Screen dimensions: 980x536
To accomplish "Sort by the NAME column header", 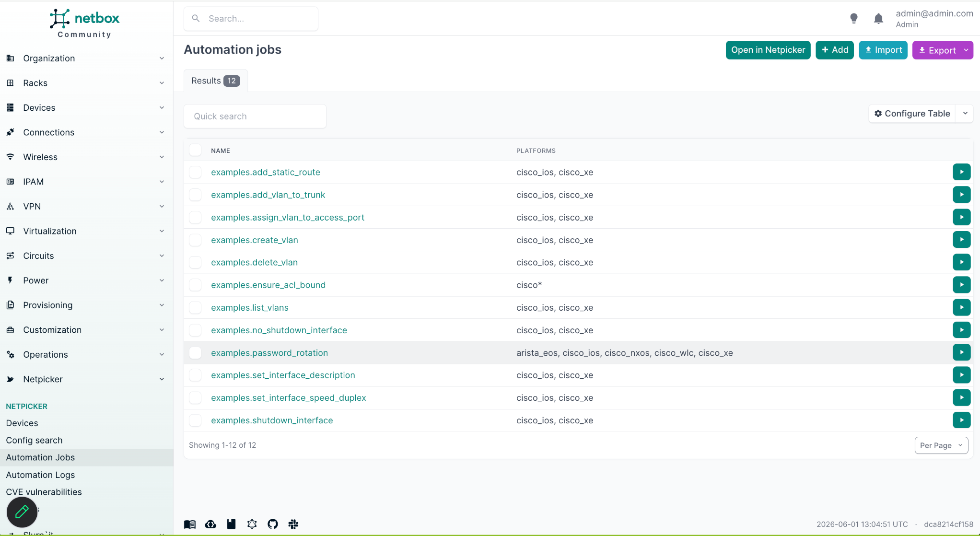I will 221,151.
